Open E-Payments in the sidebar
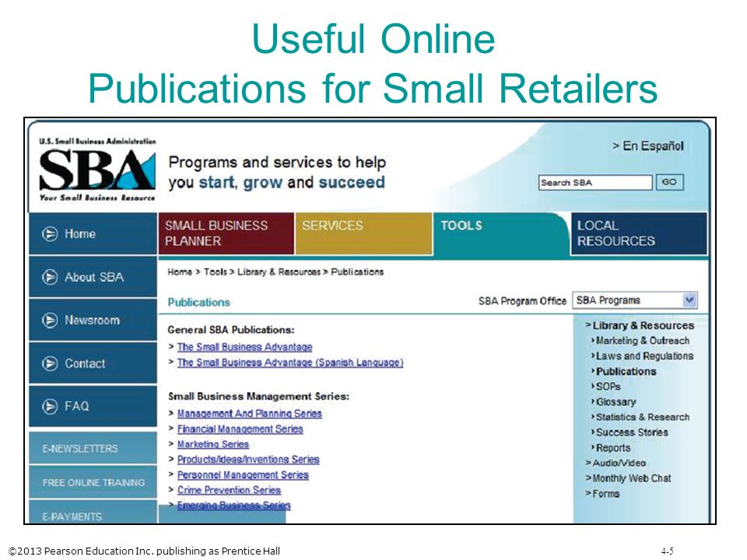 coord(93,513)
